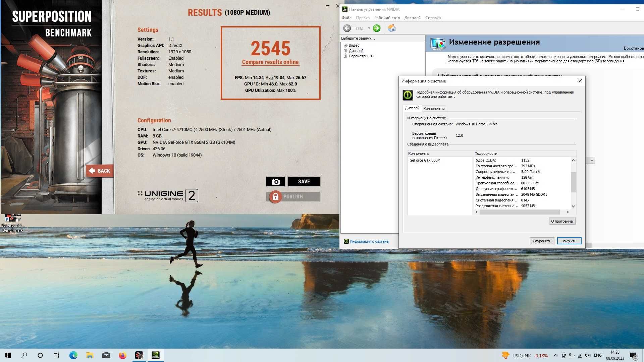Click the USD/INR news widget on taskbar

pos(525,355)
